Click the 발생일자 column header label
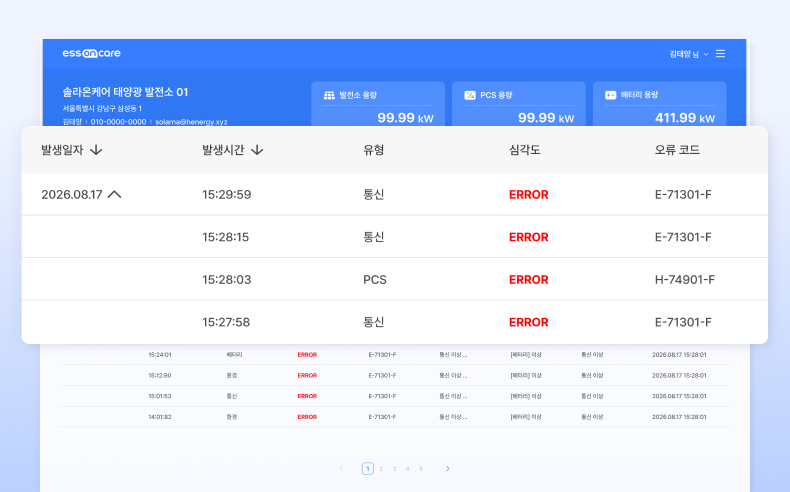The height and width of the screenshot is (492, 790). (62, 150)
